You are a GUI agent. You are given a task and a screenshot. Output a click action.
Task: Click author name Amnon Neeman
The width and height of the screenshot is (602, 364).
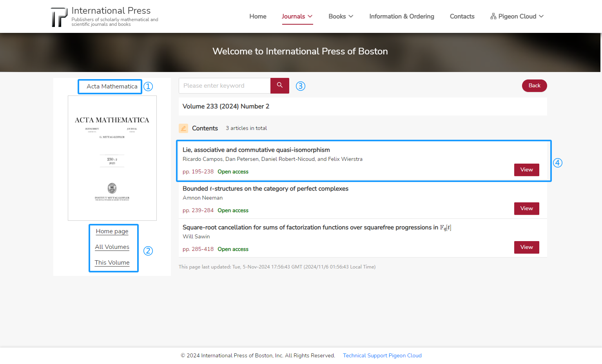(203, 198)
